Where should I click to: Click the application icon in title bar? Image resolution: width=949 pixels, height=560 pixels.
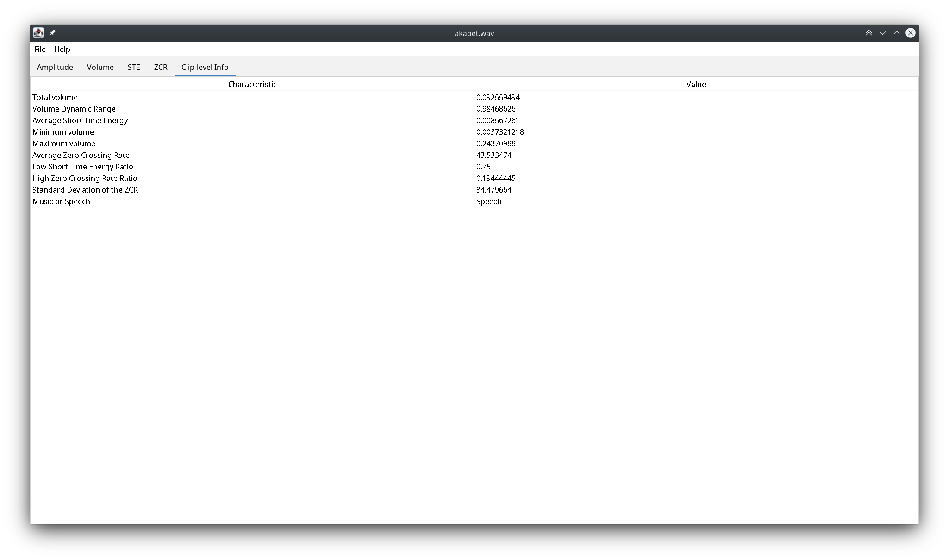38,33
